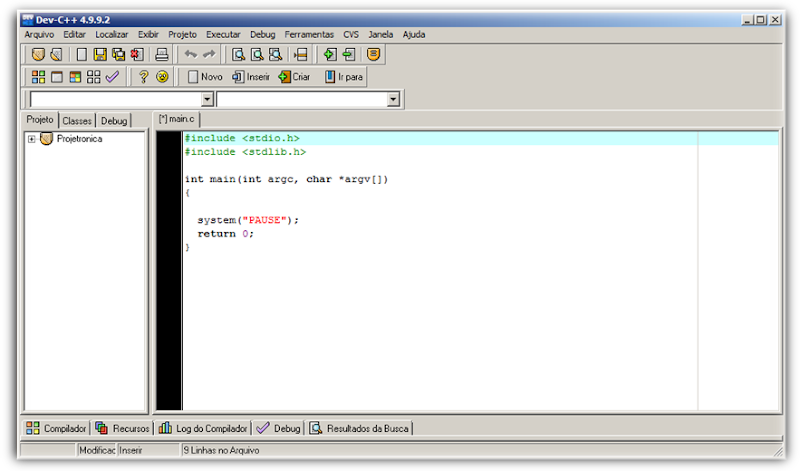Open project or file toolbar icon
The image size is (800, 471).
[x=56, y=54]
